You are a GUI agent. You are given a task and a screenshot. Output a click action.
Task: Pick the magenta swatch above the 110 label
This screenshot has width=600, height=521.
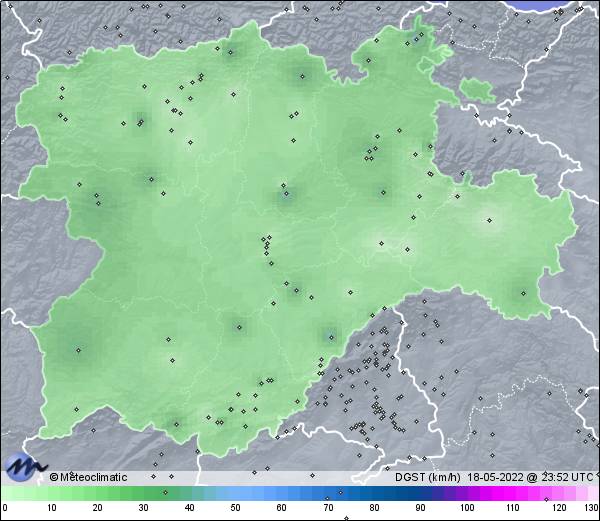(x=513, y=493)
